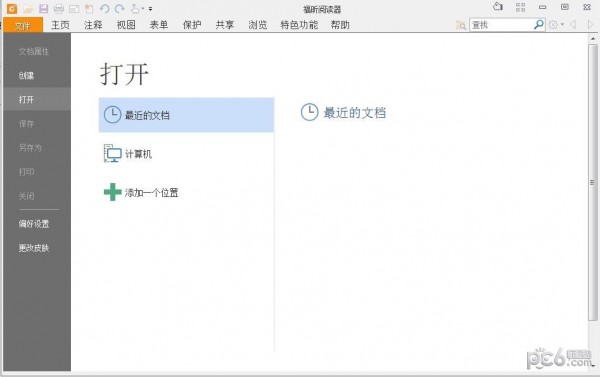Click the printer icon in quick toolbar
Screen dimensions: 600x377
[x=59, y=8]
